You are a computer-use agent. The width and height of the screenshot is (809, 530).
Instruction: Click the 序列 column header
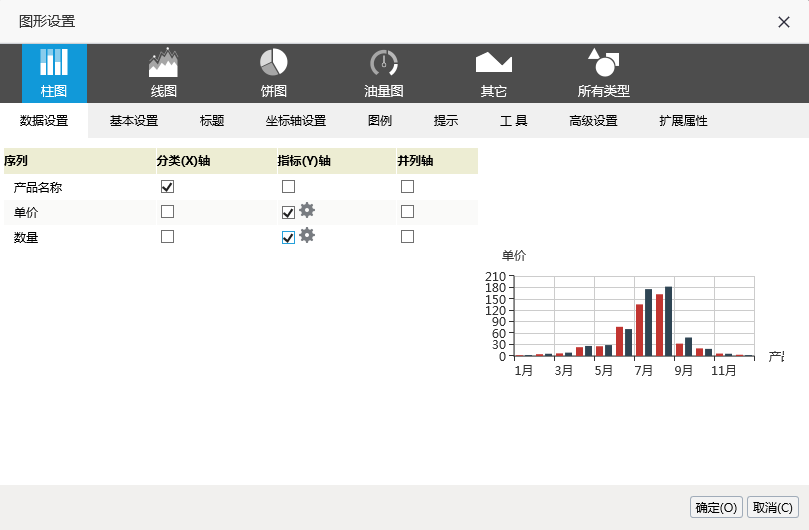(79, 161)
